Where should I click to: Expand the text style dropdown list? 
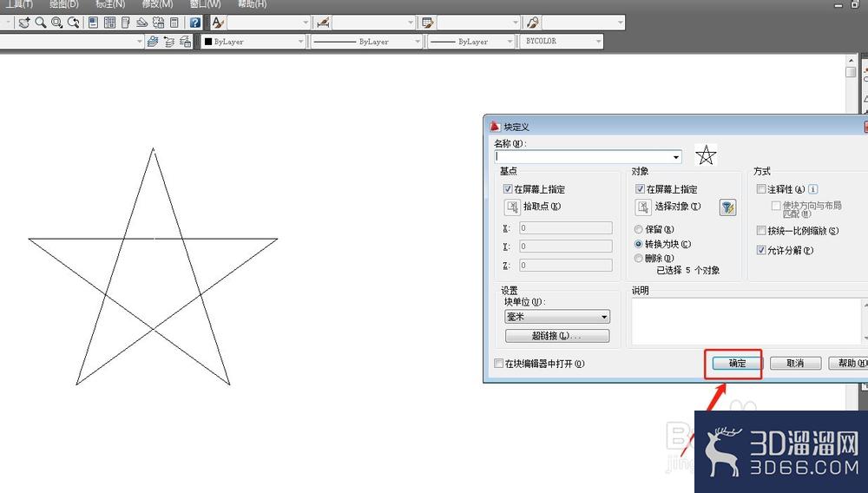(306, 23)
